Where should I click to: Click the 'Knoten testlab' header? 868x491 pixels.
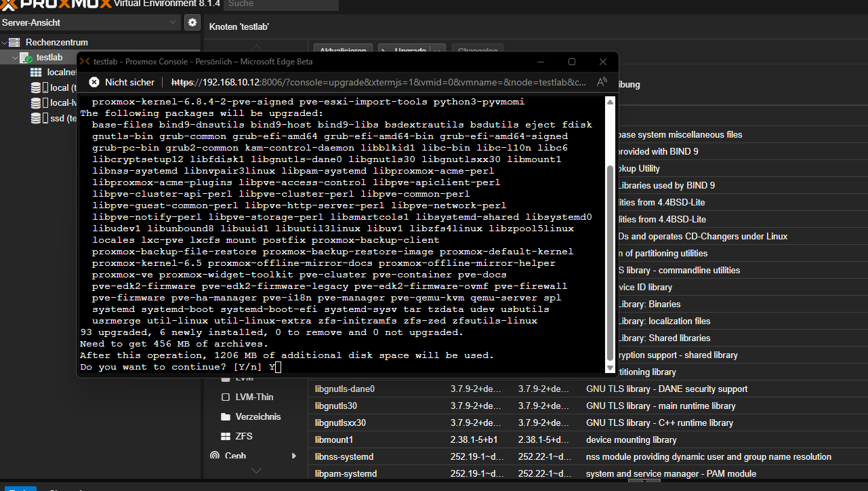pyautogui.click(x=239, y=26)
